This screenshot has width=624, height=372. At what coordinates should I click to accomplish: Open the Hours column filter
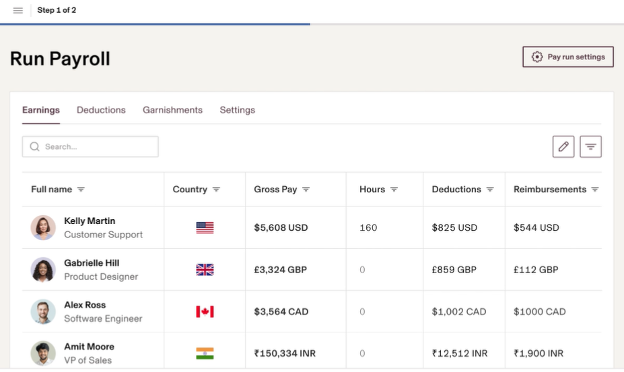click(394, 189)
